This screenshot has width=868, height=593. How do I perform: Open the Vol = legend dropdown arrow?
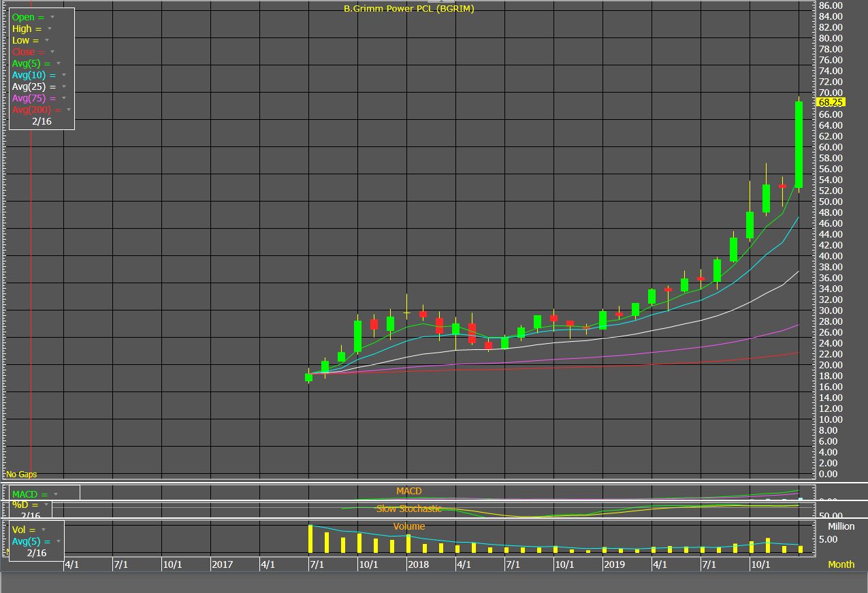point(42,529)
